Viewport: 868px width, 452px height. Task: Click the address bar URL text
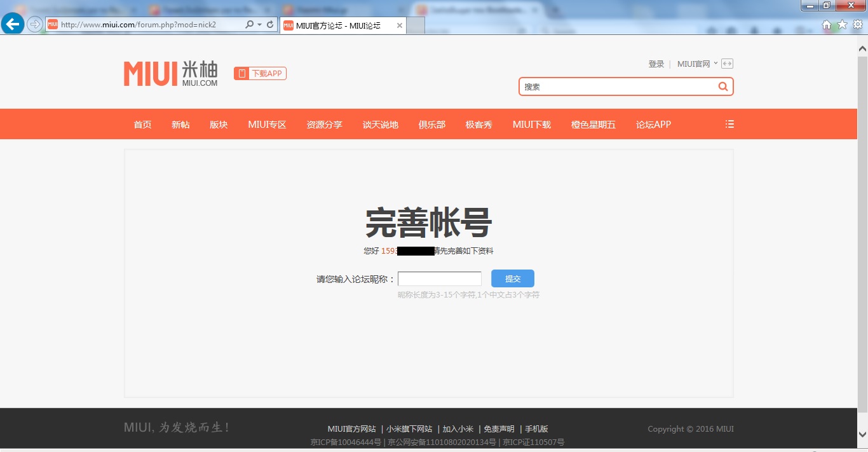[x=139, y=24]
